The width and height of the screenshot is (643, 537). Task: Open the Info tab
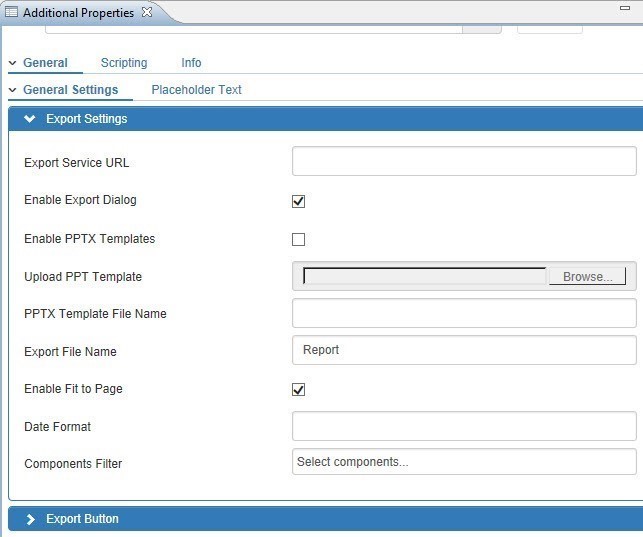point(191,63)
